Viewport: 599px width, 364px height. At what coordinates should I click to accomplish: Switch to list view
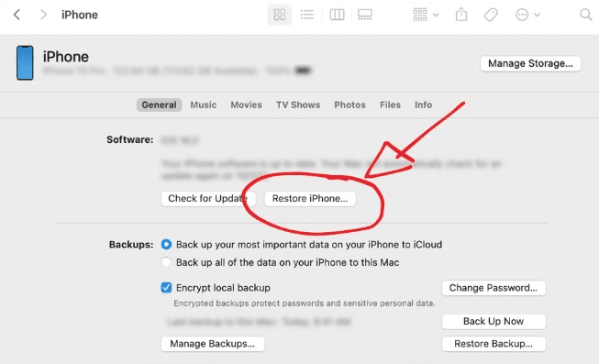click(306, 15)
